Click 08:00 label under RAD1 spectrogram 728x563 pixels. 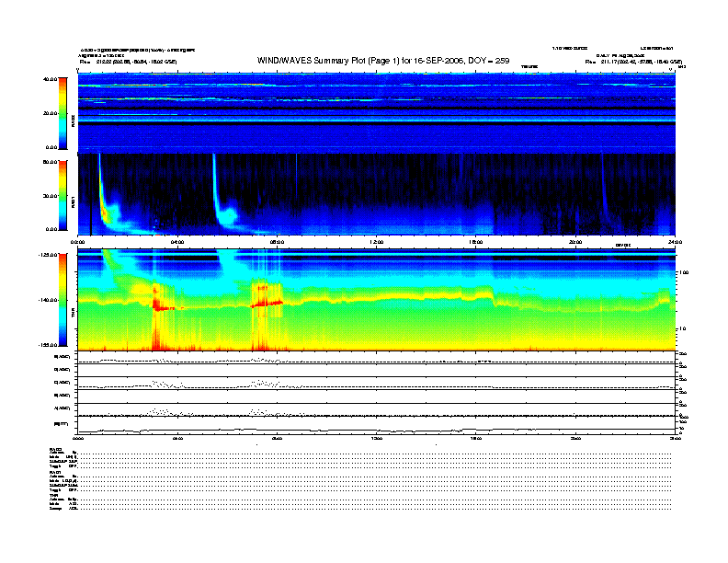pos(277,242)
